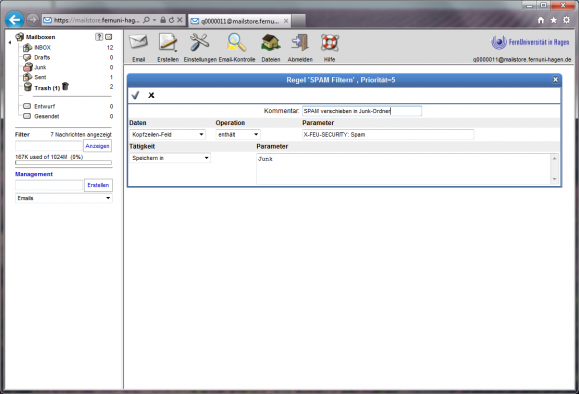
Task: Click the Kommentar text field
Action: [362, 111]
